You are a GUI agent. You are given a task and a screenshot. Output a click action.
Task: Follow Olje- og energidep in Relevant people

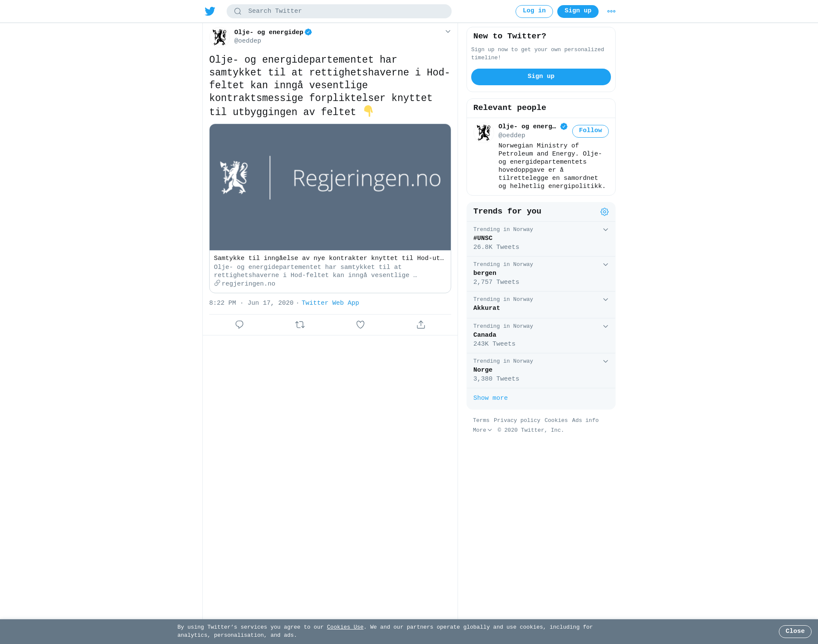pos(590,131)
